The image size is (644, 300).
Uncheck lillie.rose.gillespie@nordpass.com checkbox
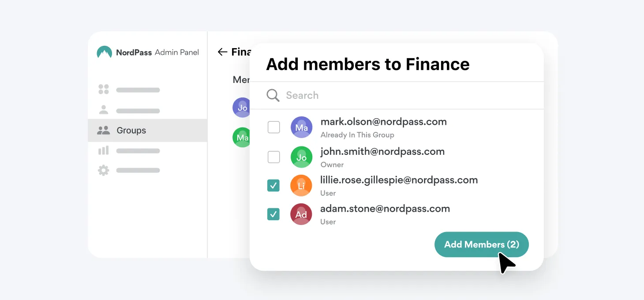point(273,186)
